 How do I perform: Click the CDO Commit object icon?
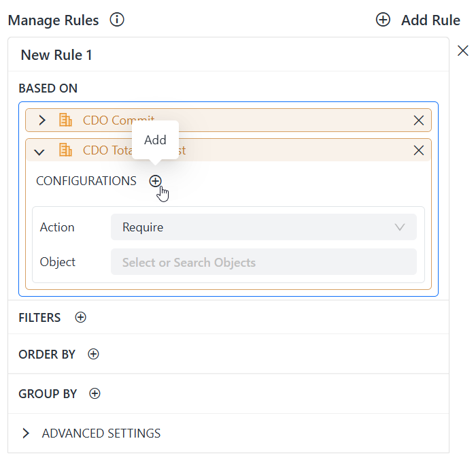66,120
